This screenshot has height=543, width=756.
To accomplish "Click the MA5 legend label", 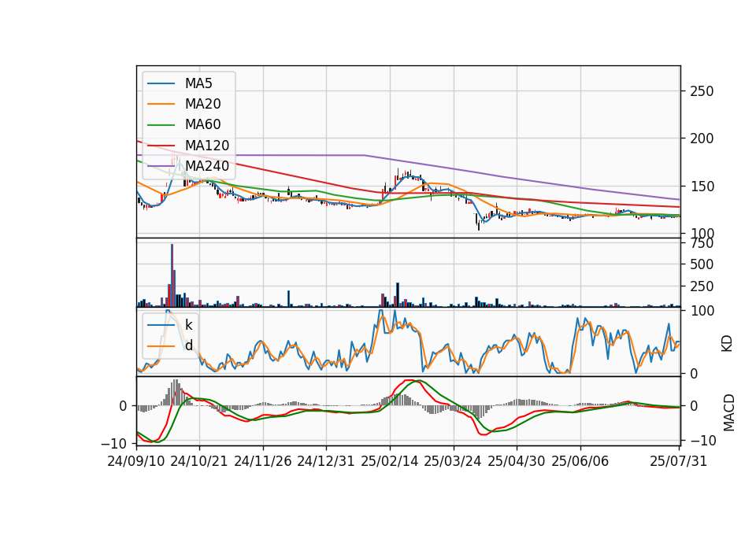I will point(198,83).
